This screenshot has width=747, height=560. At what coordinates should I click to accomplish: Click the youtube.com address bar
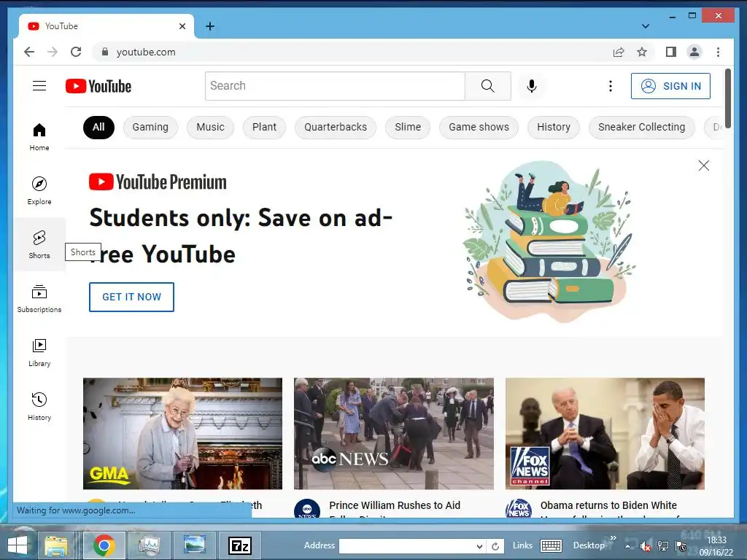[352, 52]
